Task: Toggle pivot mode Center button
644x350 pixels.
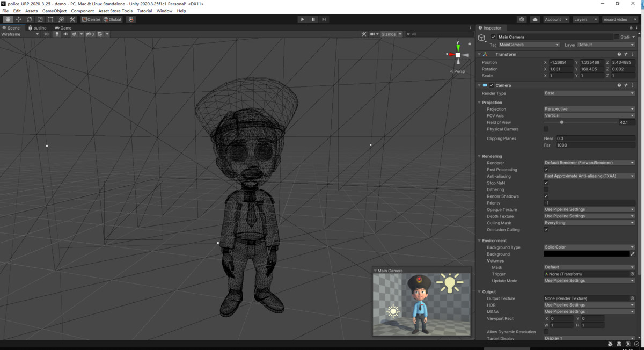Action: 91,19
